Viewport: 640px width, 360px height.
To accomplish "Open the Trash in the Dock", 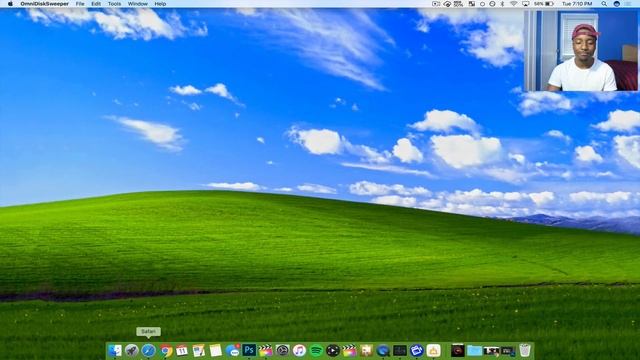I will coord(525,350).
